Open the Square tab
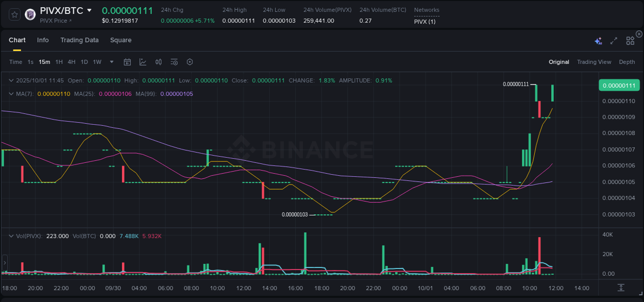Screen dimensions: 644x302 121,40
